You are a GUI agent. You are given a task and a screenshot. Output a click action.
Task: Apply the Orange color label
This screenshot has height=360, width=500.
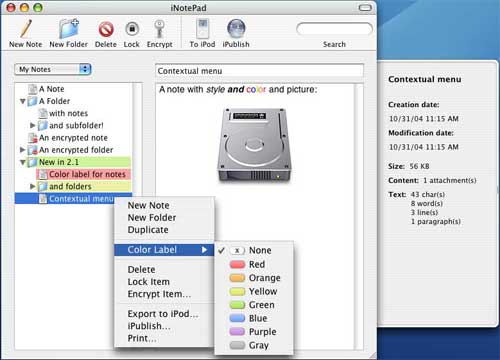point(254,278)
